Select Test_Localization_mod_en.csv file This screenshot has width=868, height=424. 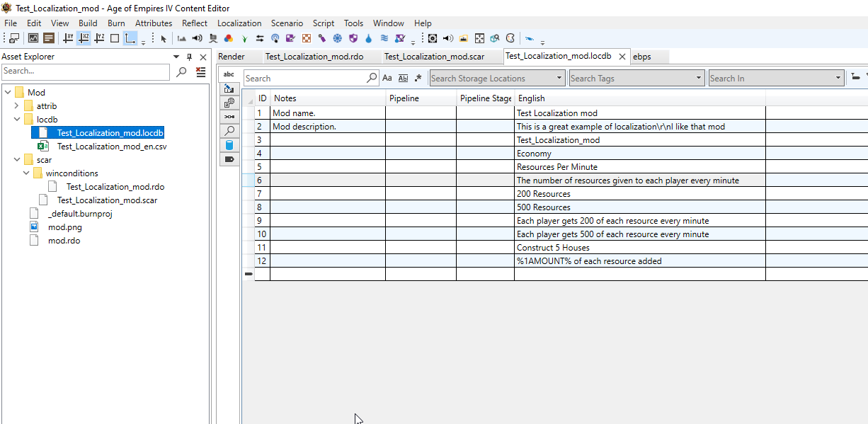[112, 147]
